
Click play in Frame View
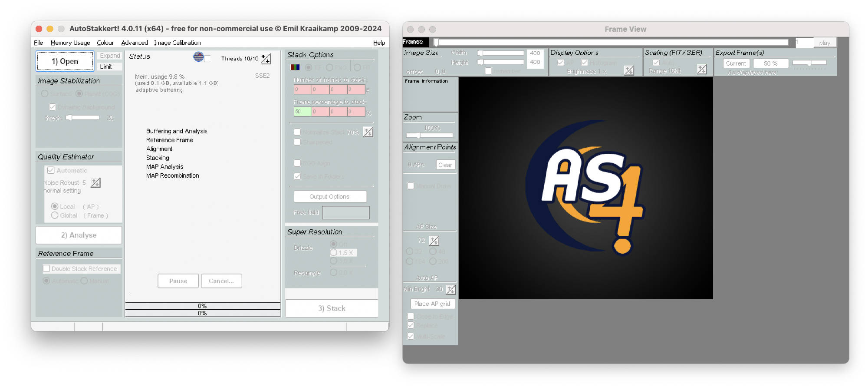click(825, 43)
